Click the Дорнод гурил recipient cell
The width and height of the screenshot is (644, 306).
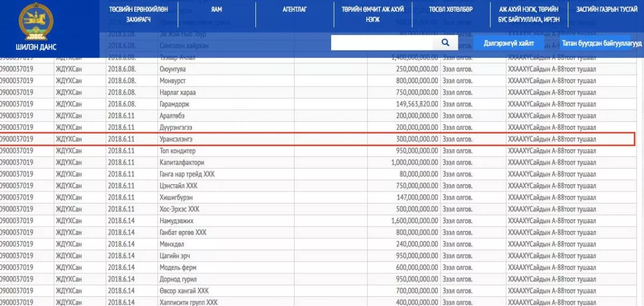tap(226, 279)
